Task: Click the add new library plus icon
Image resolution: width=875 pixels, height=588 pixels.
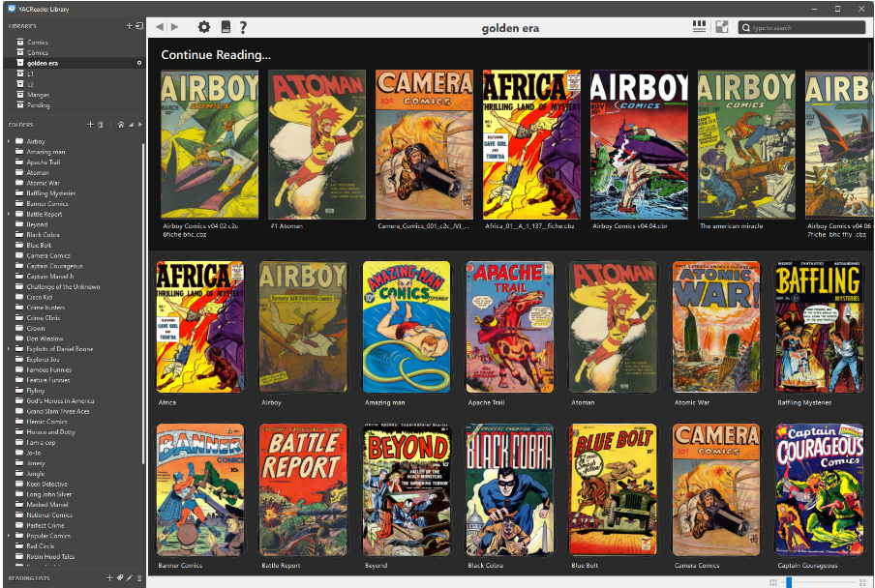Action: tap(129, 26)
